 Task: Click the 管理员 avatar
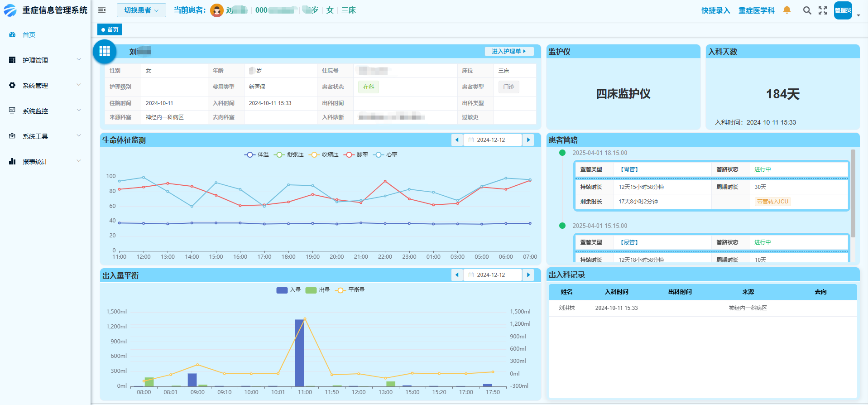(x=843, y=10)
